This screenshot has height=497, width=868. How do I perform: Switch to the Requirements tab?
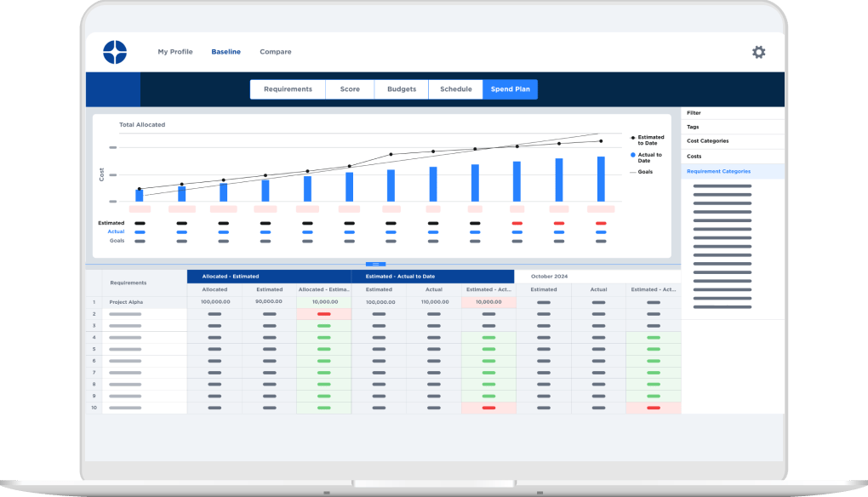[x=288, y=89]
